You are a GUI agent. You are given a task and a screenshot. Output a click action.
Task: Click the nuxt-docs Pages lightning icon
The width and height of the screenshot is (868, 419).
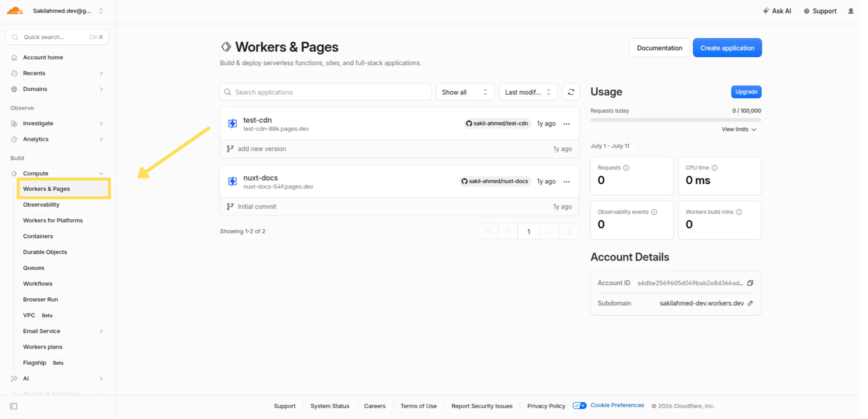click(x=232, y=182)
